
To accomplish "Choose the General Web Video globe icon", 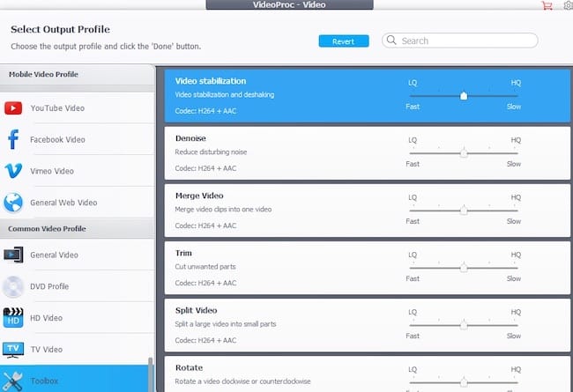I will [x=13, y=203].
